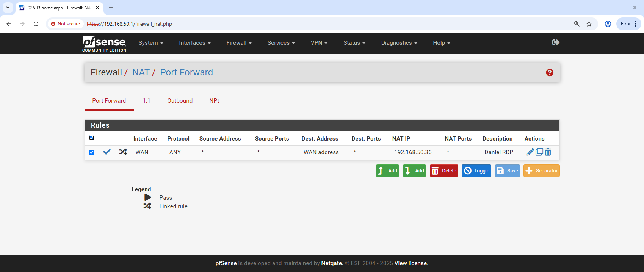Edit the Daniel RDP rule with pencil icon
Viewport: 644px width, 272px height.
tap(530, 152)
